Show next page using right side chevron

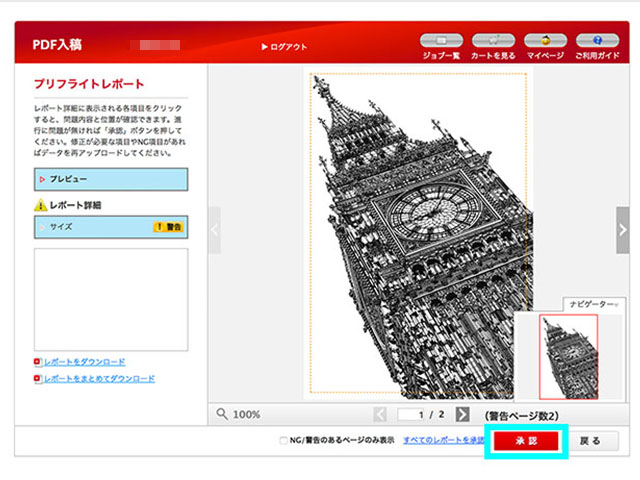pos(622,230)
